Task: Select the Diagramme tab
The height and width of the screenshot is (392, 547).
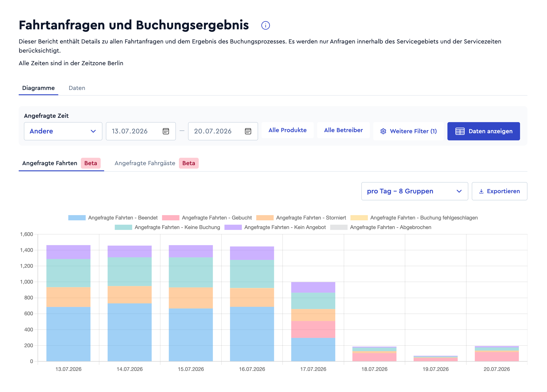Action: (x=38, y=88)
